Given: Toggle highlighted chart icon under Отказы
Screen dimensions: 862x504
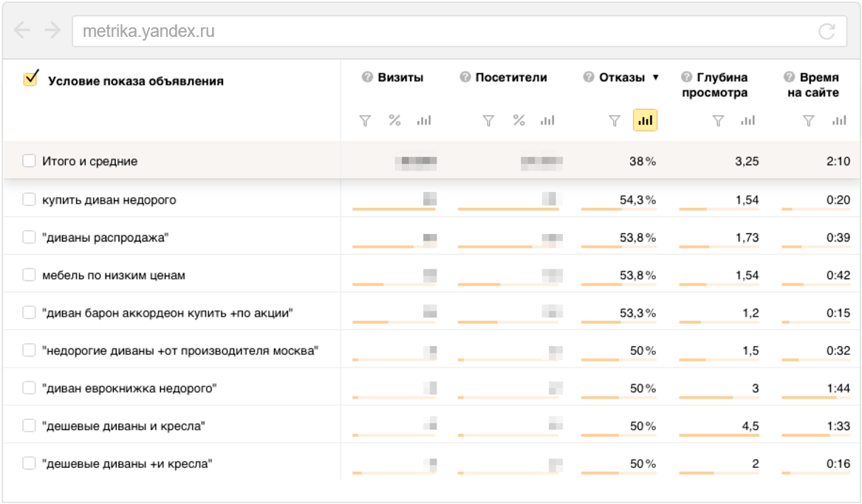Looking at the screenshot, I should [645, 121].
